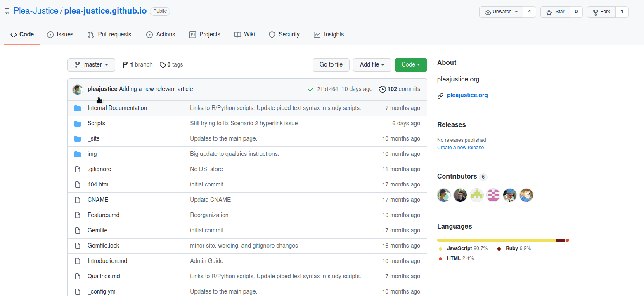Click the file icon for Qualtrics.md
Viewport: 644px width, 296px height.
click(x=78, y=277)
